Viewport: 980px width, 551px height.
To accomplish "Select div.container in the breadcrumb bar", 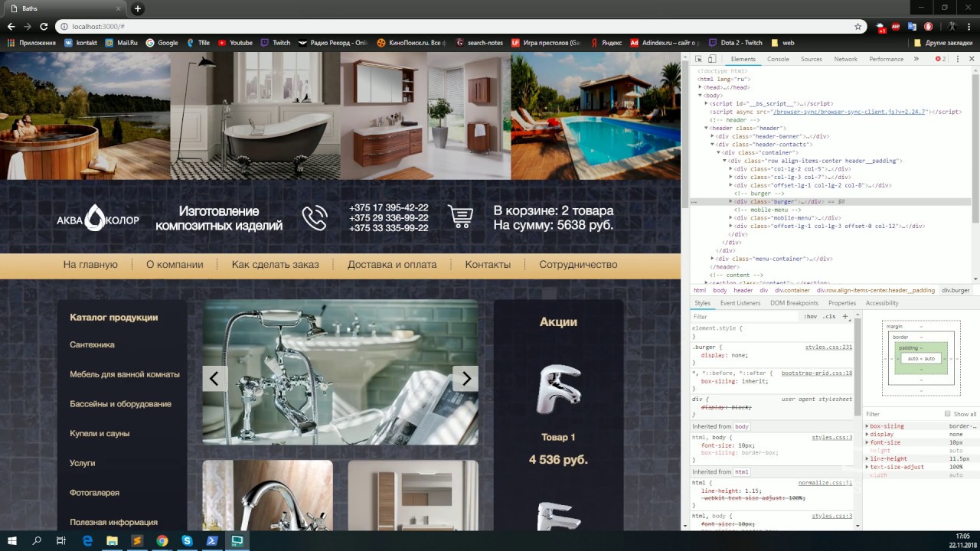I will (792, 291).
